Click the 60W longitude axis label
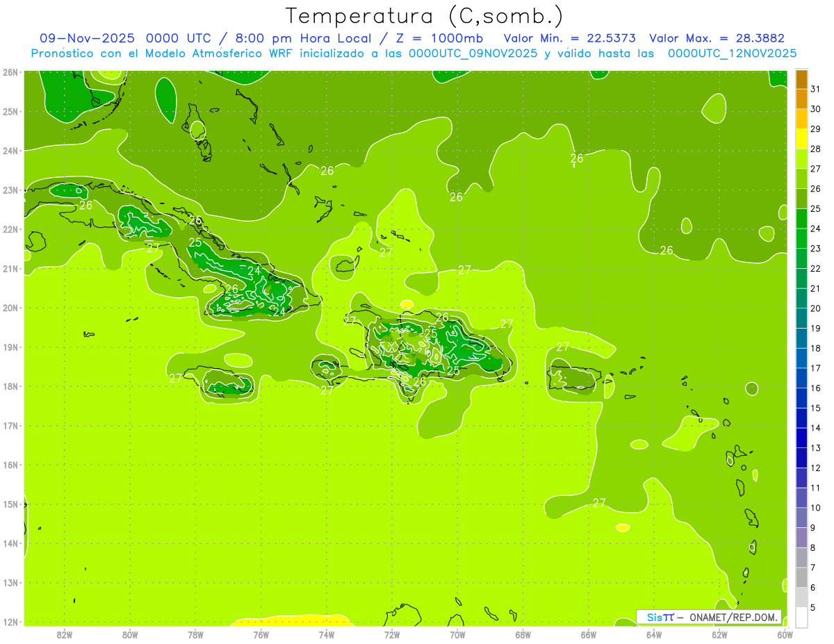Screen dimensions: 834x644 785,634
